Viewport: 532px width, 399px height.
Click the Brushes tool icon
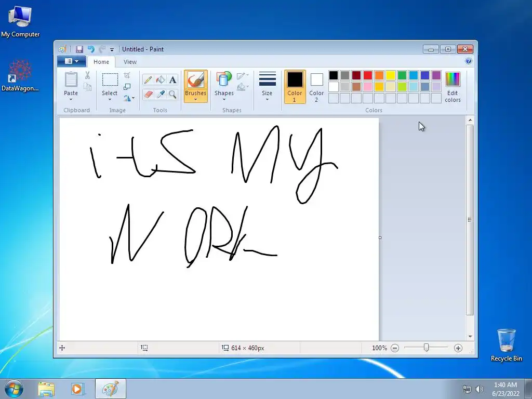(196, 80)
